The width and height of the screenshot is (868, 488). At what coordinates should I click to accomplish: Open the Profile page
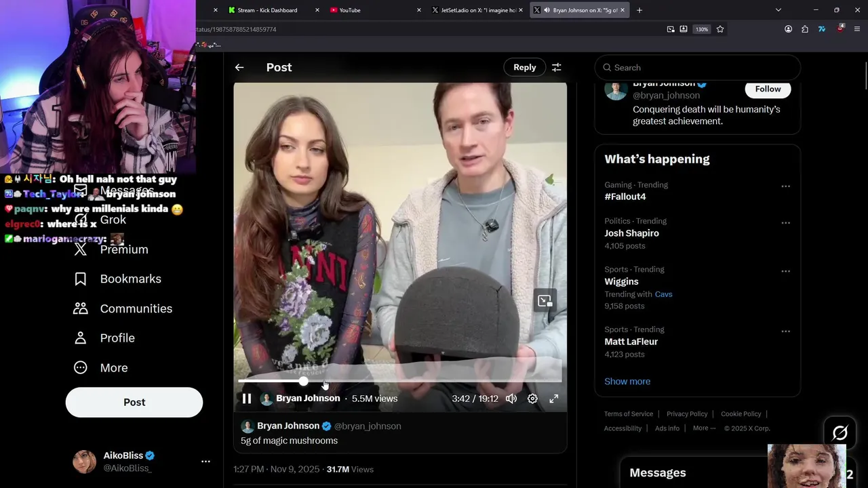104,338
